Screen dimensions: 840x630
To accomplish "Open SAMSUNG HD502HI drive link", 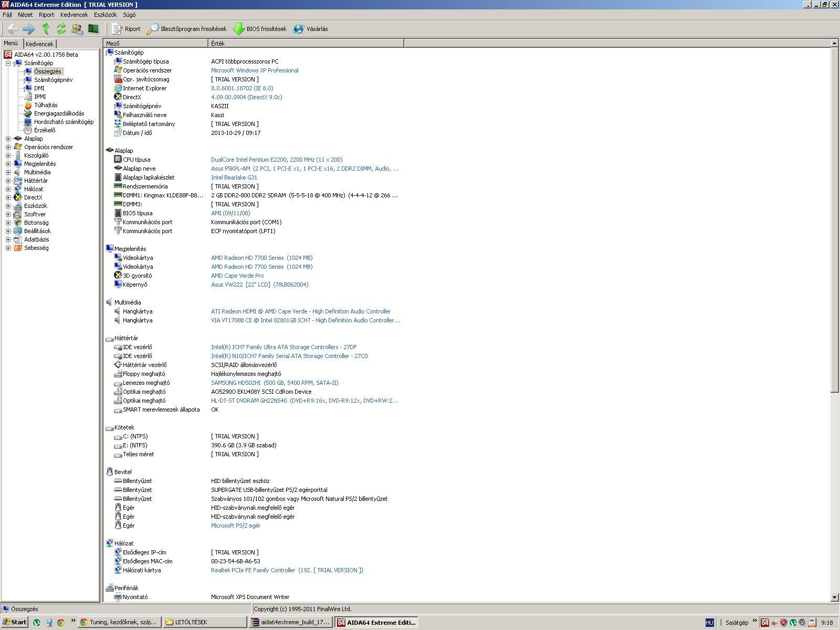I will click(275, 383).
